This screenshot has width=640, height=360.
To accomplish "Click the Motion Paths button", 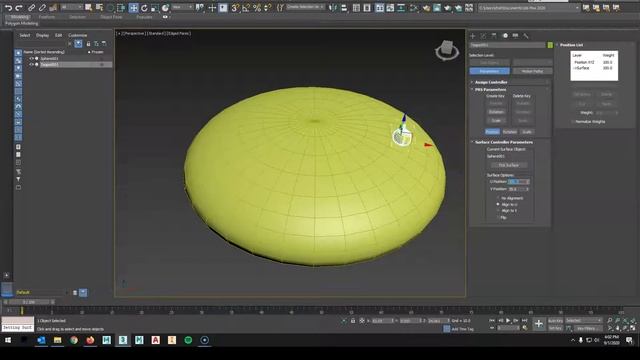I will coord(532,71).
